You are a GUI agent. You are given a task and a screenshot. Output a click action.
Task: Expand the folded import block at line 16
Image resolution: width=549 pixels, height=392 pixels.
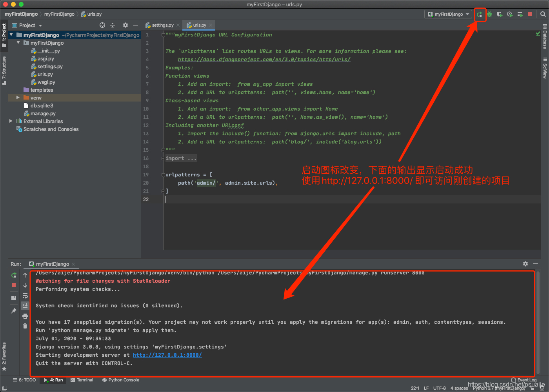(163, 158)
